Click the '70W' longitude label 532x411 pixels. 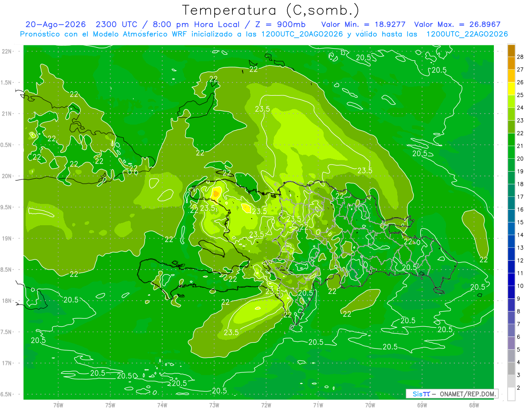370,405
